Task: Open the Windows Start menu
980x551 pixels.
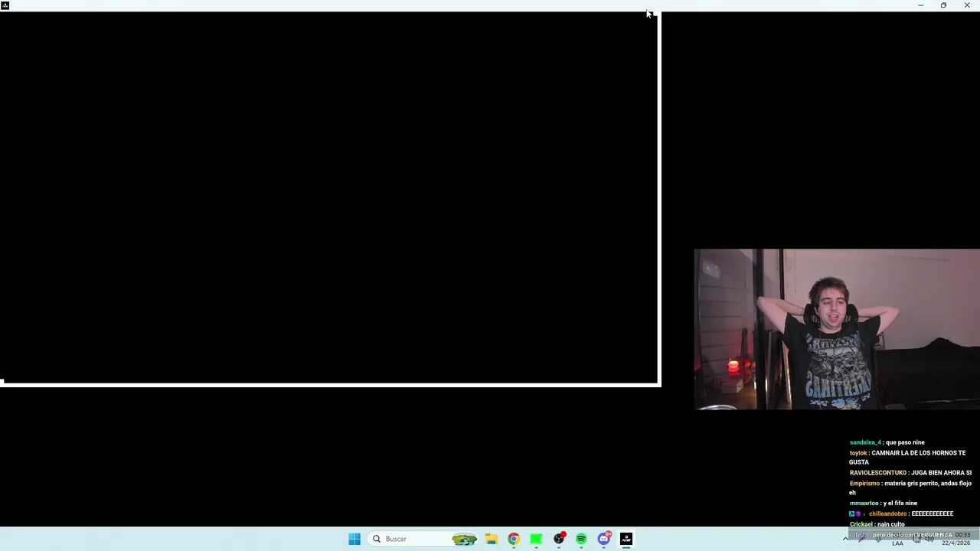Action: pos(354,539)
